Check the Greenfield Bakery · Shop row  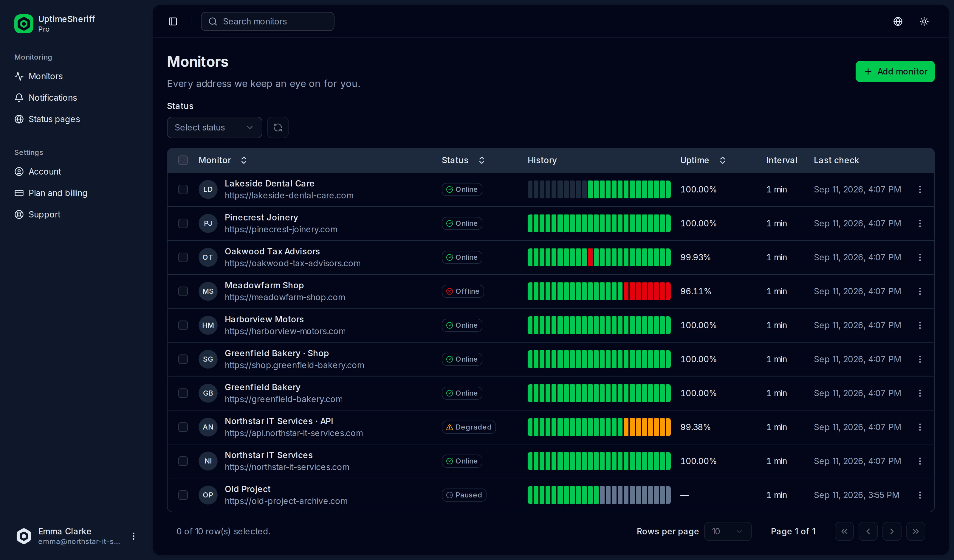(x=183, y=359)
